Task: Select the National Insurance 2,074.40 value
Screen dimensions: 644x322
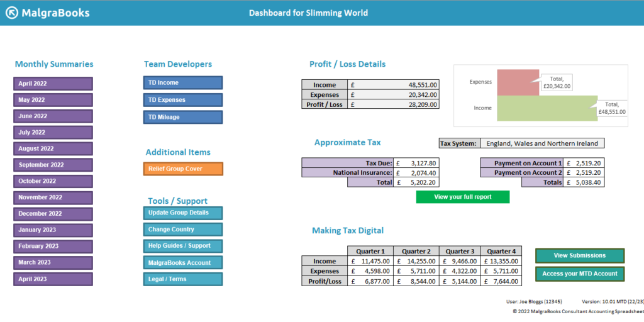Action: [416, 172]
